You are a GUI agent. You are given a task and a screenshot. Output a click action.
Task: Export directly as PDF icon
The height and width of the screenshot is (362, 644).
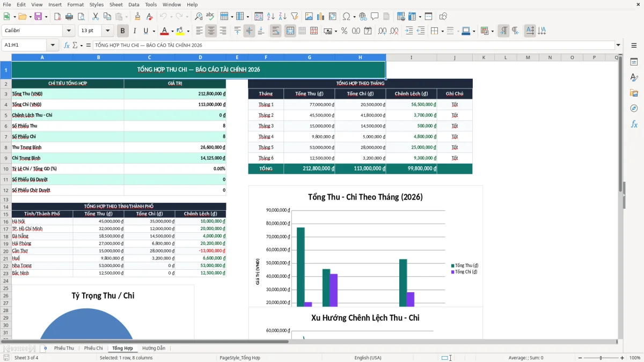coord(58,17)
